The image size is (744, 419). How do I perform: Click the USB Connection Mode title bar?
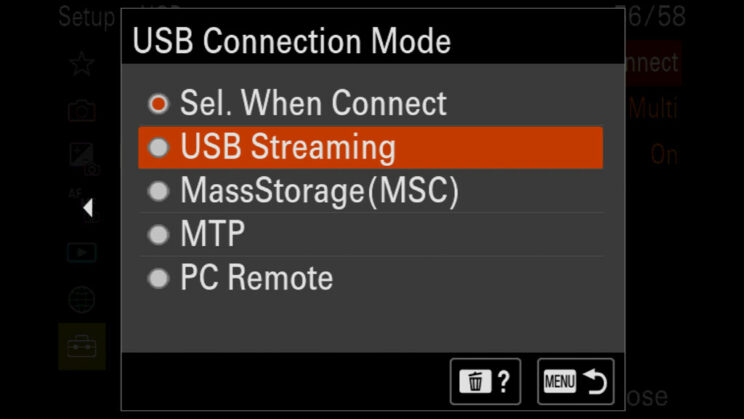point(373,41)
